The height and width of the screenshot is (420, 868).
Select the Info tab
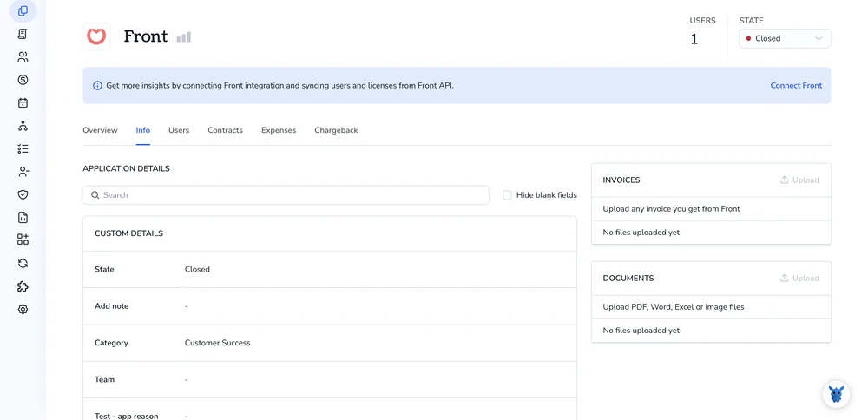[x=143, y=130]
